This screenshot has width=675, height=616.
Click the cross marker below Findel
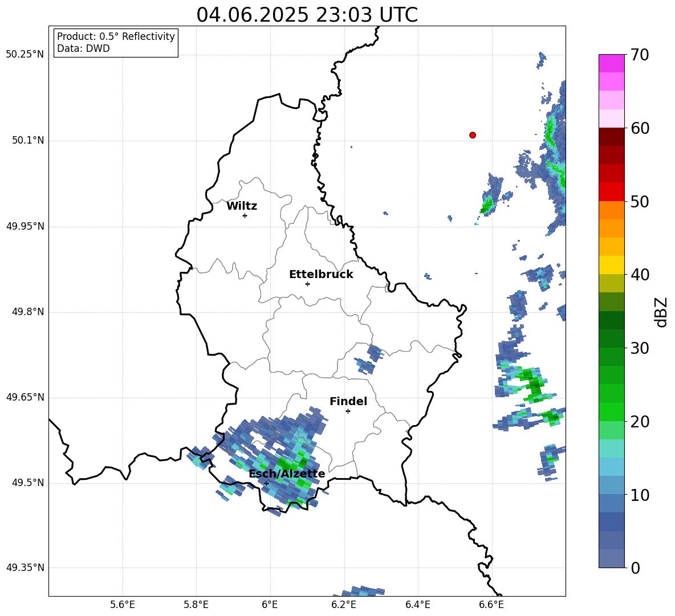(x=348, y=411)
